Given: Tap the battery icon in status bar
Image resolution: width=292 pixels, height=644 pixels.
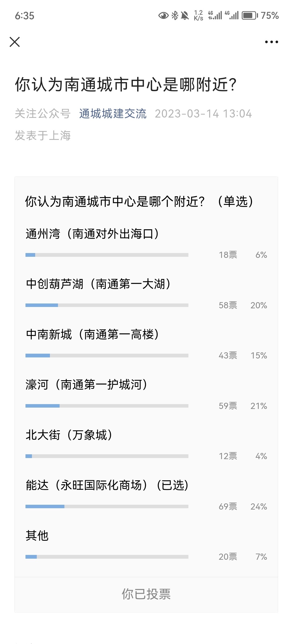Looking at the screenshot, I should pos(250,16).
